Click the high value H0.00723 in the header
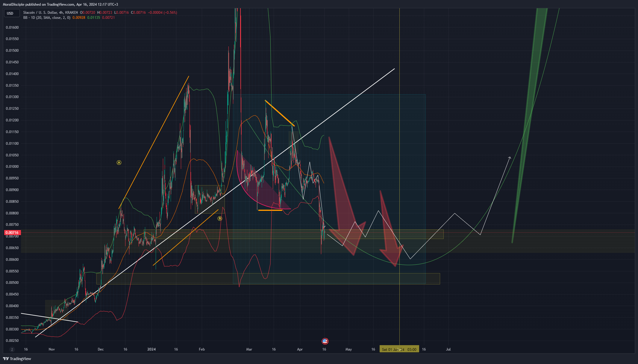This screenshot has width=638, height=364. (104, 13)
